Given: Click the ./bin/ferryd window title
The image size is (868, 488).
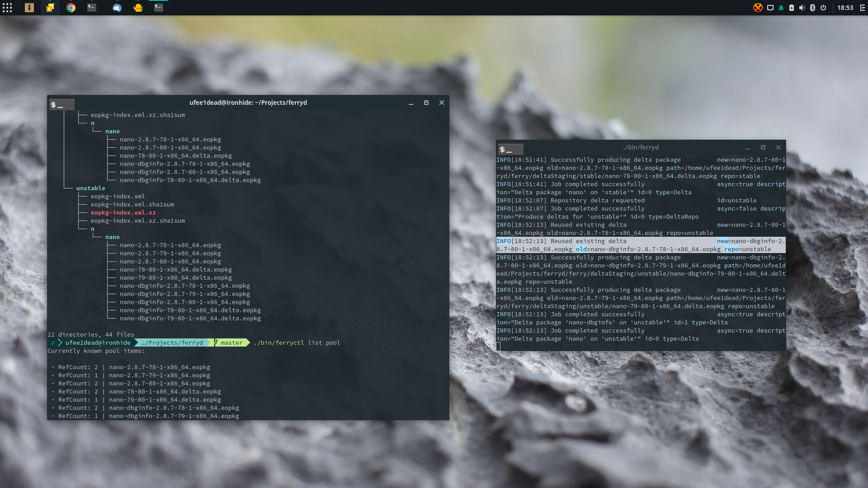Looking at the screenshot, I should [x=641, y=147].
